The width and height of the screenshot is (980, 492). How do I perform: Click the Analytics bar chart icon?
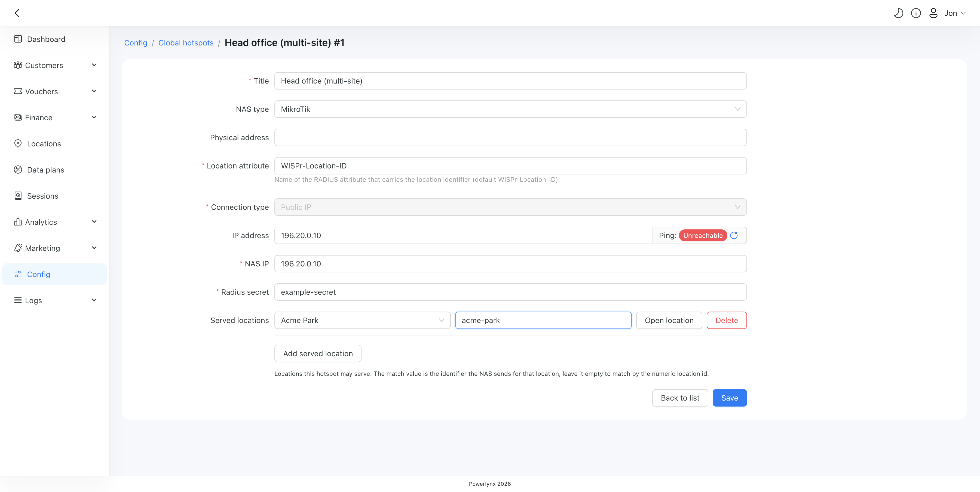18,222
